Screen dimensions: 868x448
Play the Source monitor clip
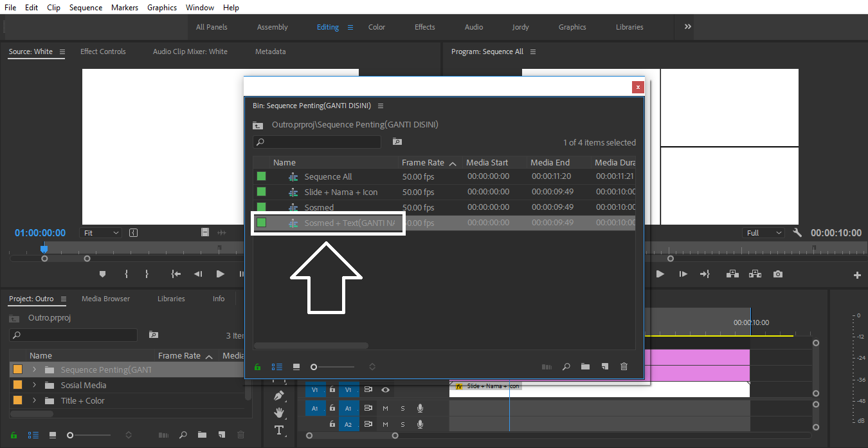(220, 274)
